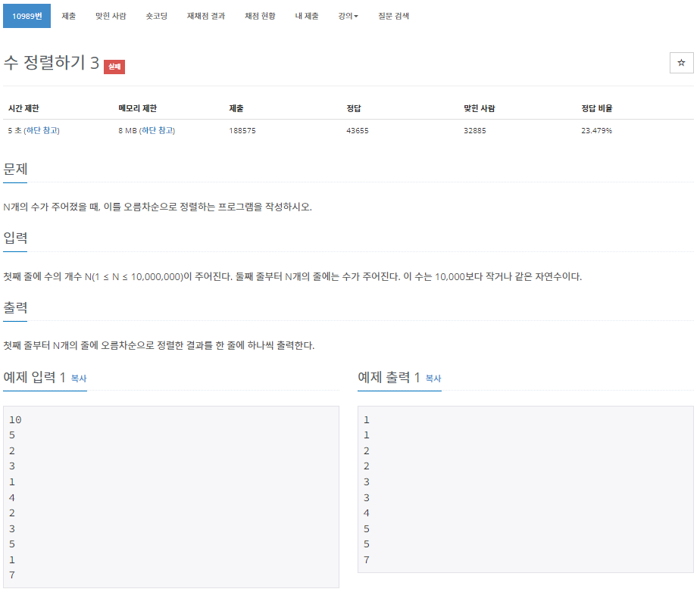
Task: Select the 43655 correct answers value
Action: (358, 131)
